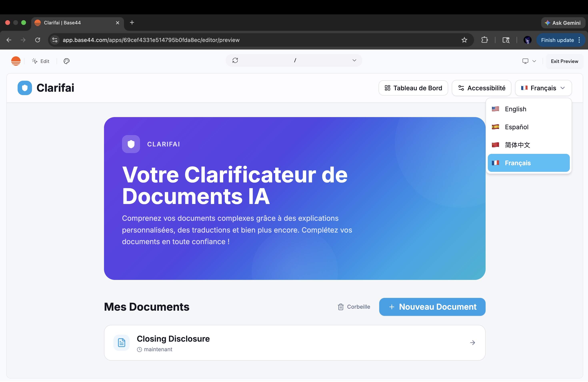Open the Corbeille trash
Image resolution: width=588 pixels, height=382 pixels.
pyautogui.click(x=354, y=307)
